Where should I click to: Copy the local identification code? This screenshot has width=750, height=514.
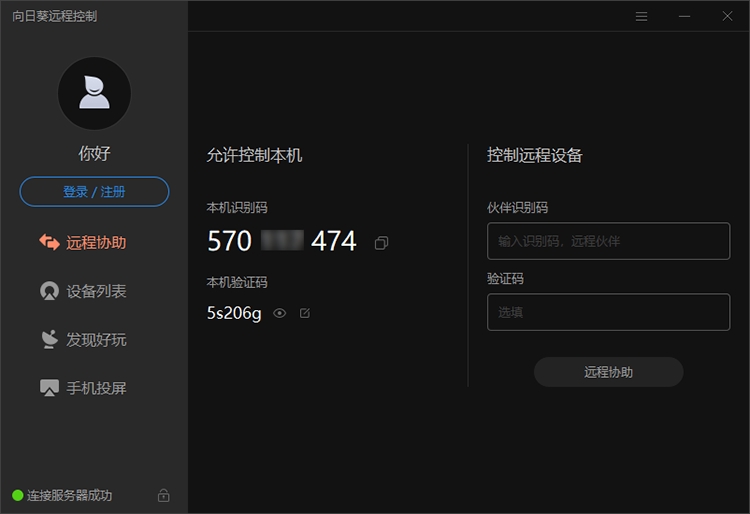pos(381,243)
